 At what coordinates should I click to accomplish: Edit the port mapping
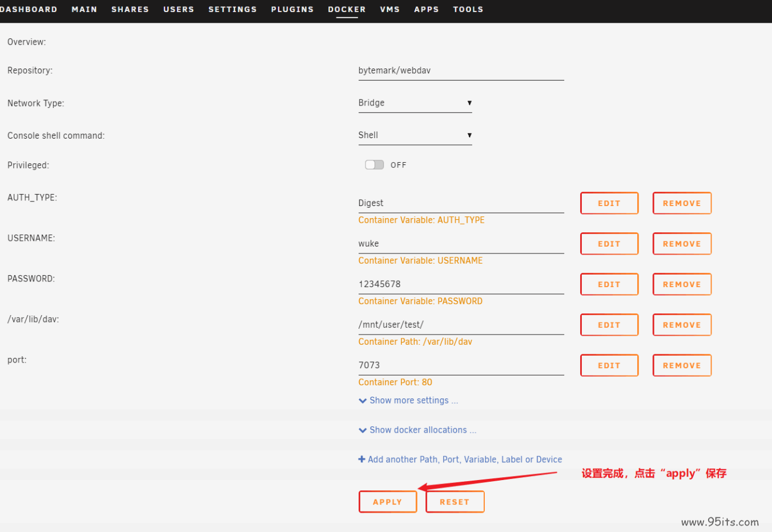pos(609,365)
